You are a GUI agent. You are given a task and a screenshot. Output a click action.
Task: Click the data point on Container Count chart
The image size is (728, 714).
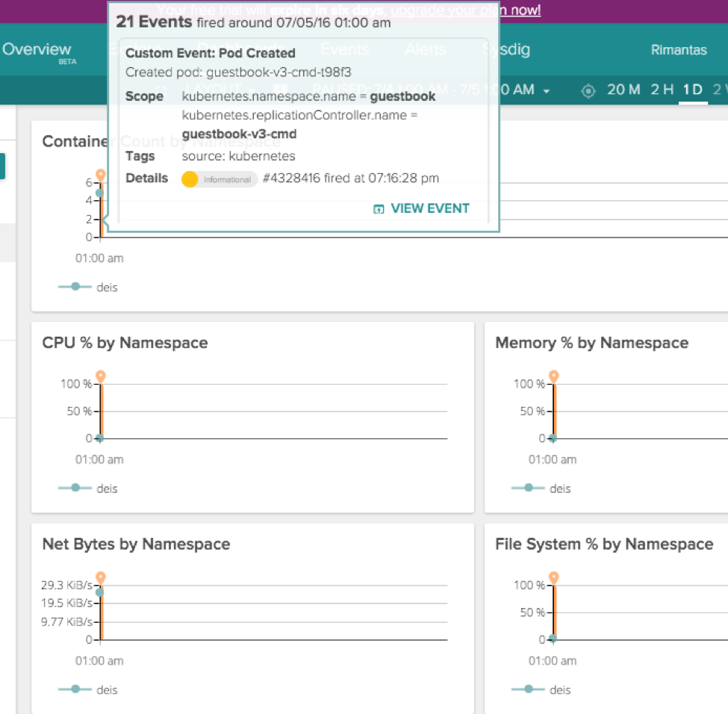tap(100, 193)
